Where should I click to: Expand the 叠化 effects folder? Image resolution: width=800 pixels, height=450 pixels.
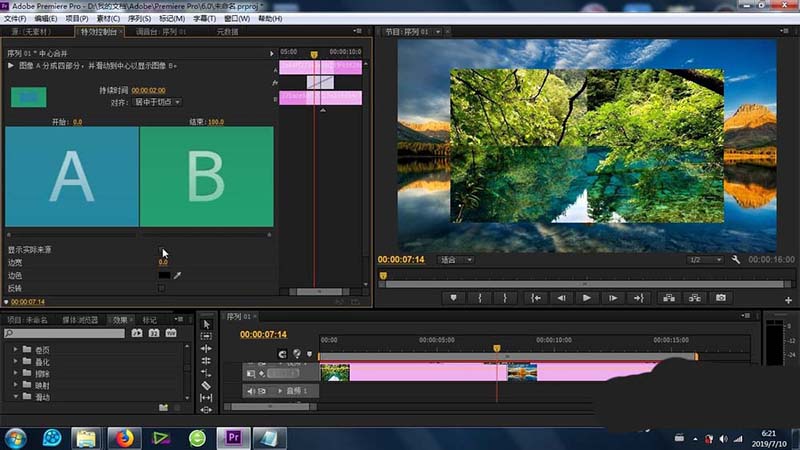(15, 361)
